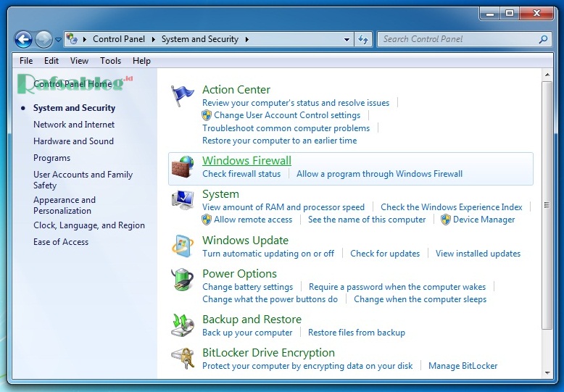Open Clock, Language, and Region category
The width and height of the screenshot is (564, 392).
pos(89,225)
